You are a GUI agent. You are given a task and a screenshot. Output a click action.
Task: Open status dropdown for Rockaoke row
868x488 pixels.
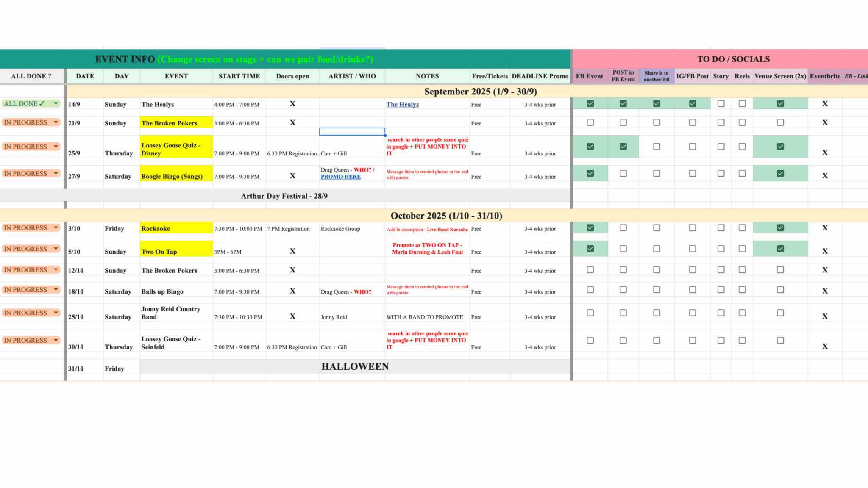click(x=56, y=228)
